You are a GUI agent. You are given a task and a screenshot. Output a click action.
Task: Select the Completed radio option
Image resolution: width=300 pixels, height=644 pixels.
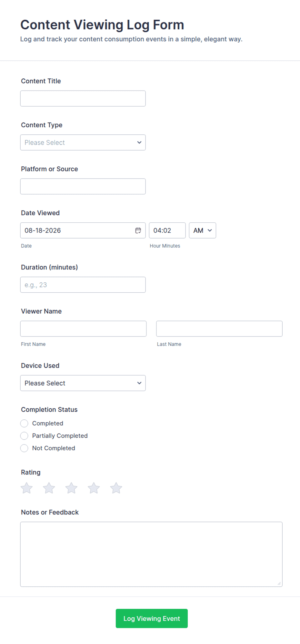click(24, 423)
